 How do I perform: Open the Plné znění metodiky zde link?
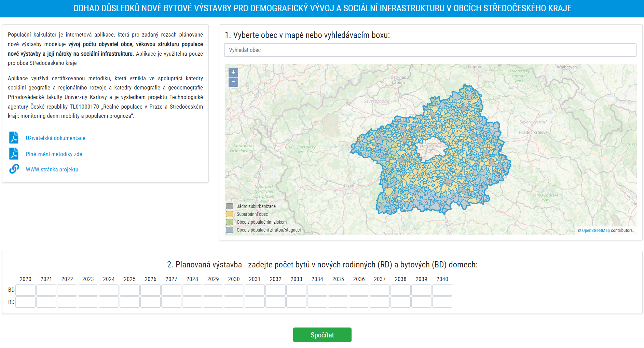[x=54, y=154]
